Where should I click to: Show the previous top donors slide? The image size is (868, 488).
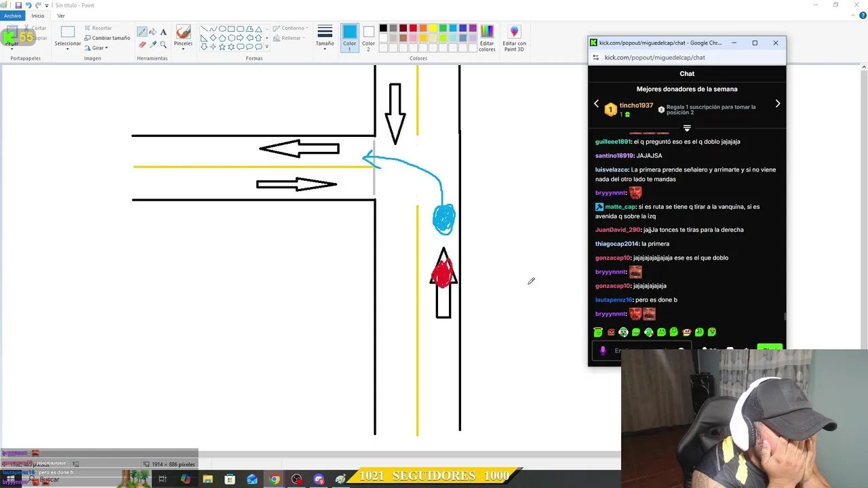pos(597,104)
